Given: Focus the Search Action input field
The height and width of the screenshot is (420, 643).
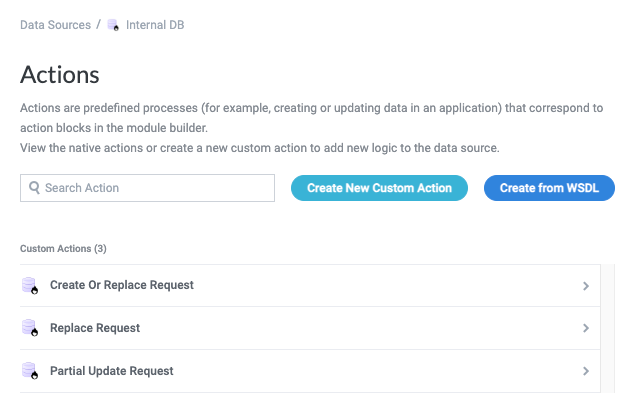Looking at the screenshot, I should [155, 188].
